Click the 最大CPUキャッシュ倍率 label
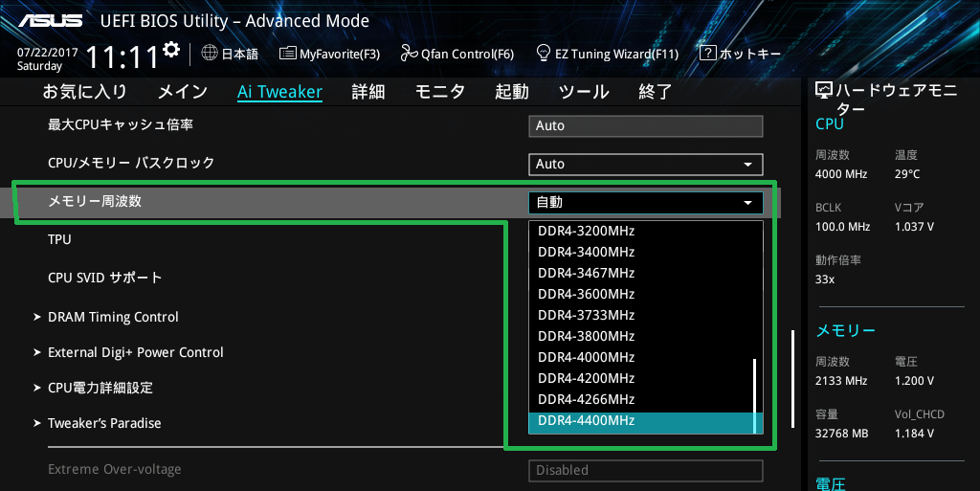 [121, 125]
